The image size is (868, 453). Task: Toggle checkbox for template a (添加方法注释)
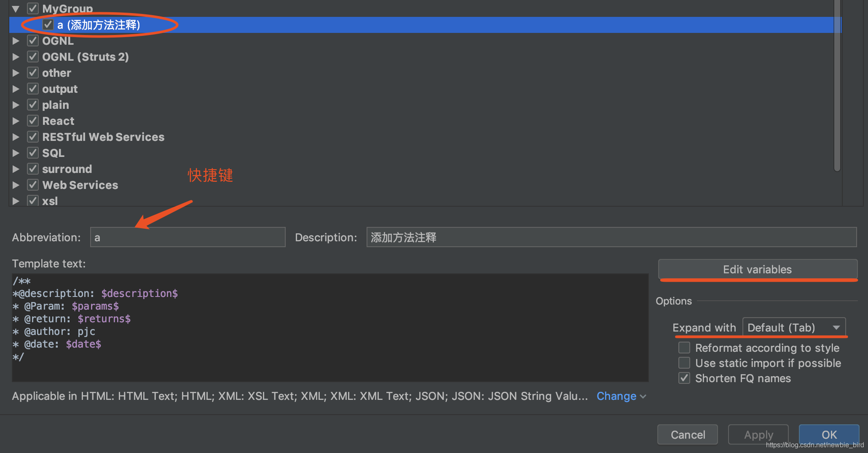48,25
